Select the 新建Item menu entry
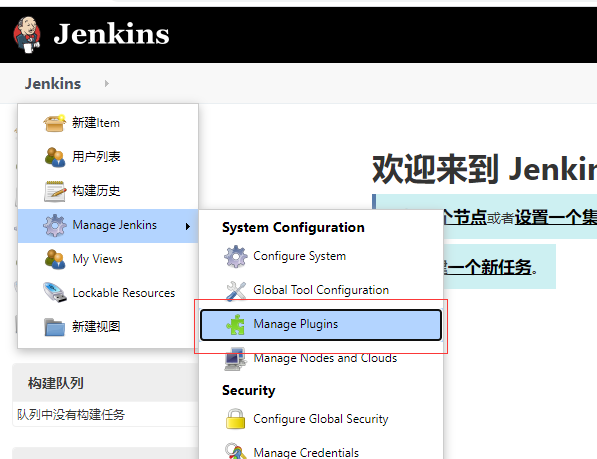This screenshot has width=597, height=459. pyautogui.click(x=108, y=123)
